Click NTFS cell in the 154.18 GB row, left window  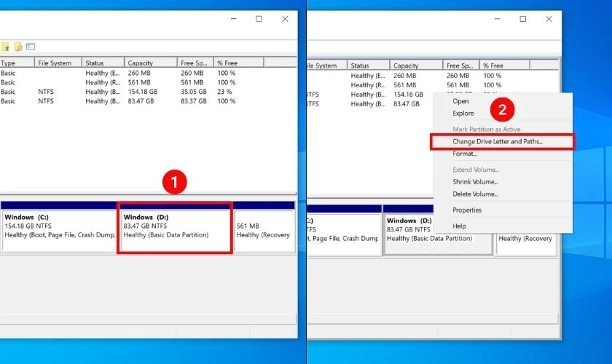46,92
